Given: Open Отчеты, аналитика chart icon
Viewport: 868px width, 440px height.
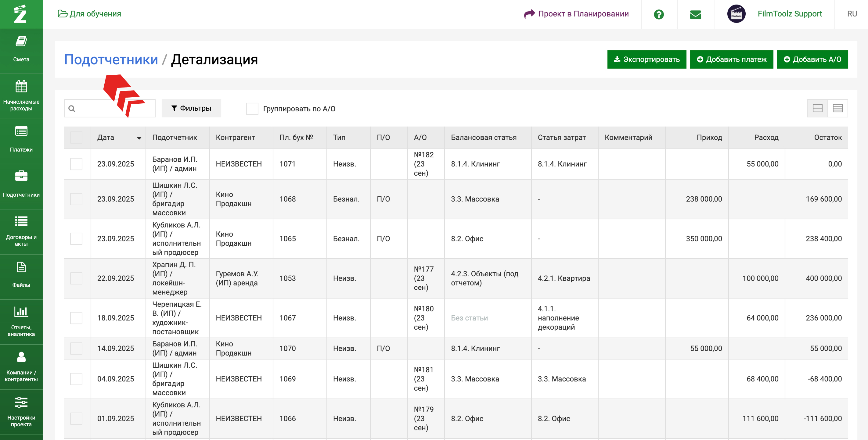Looking at the screenshot, I should pyautogui.click(x=21, y=312).
